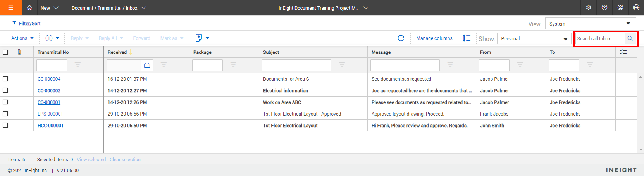Open the user profile icon
The height and width of the screenshot is (176, 644).
point(620,8)
